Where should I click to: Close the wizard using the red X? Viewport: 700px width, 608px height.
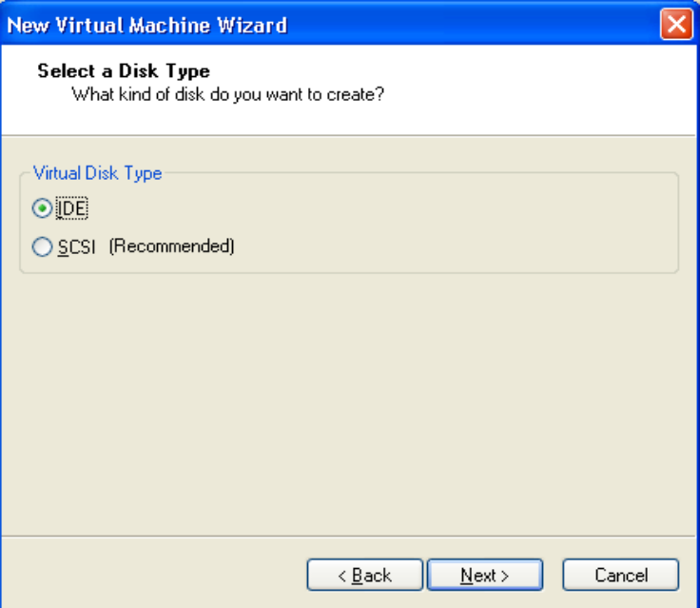pyautogui.click(x=676, y=25)
